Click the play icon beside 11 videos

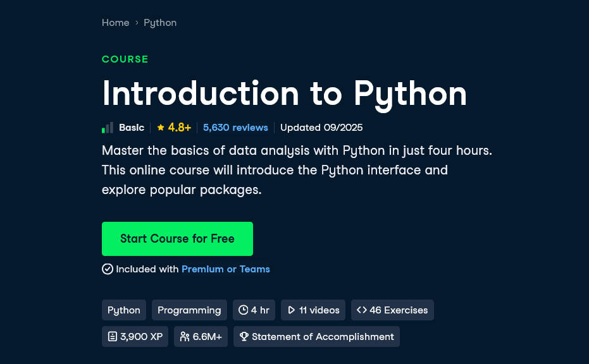291,310
